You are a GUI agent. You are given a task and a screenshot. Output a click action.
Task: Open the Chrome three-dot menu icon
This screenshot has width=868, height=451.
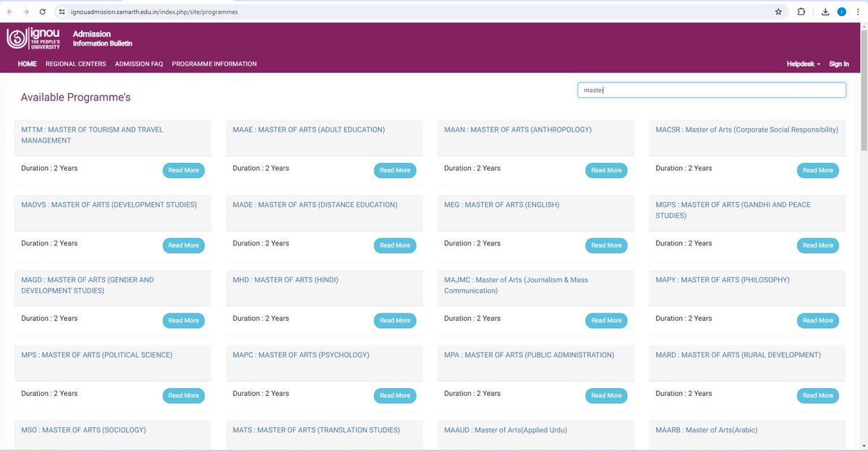tap(858, 11)
